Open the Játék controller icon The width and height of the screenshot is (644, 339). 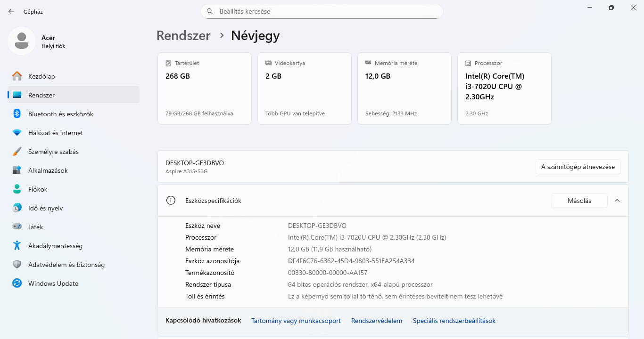click(x=17, y=227)
